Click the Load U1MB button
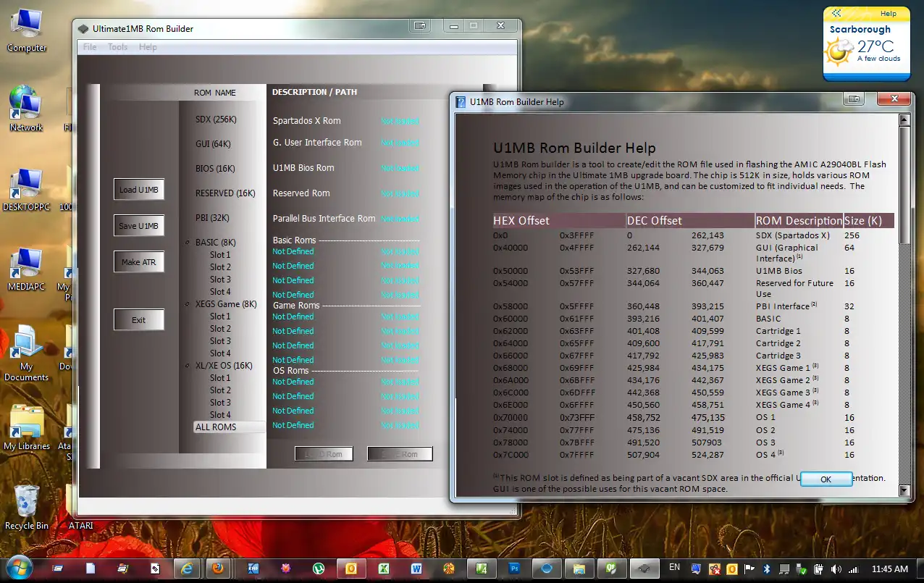The image size is (924, 583). [x=139, y=189]
